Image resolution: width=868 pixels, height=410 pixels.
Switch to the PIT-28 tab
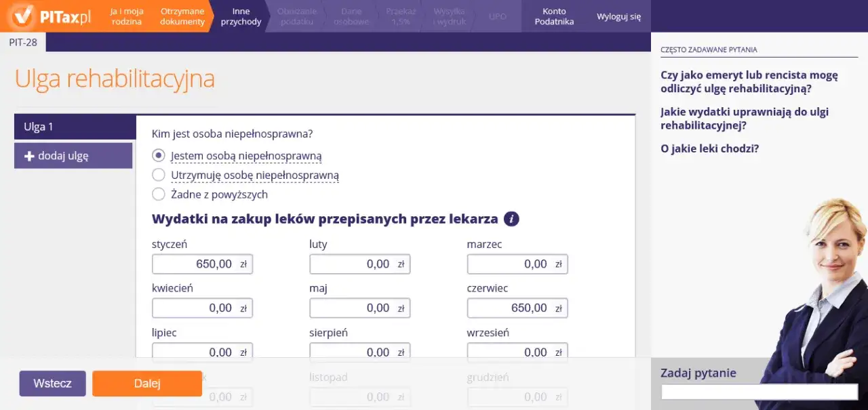click(x=24, y=42)
